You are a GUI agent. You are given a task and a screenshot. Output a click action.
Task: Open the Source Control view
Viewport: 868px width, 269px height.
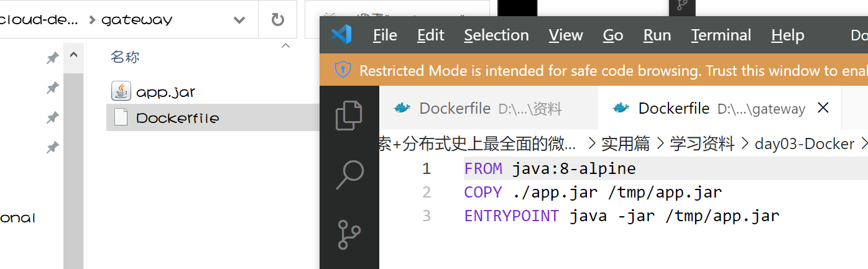click(349, 235)
